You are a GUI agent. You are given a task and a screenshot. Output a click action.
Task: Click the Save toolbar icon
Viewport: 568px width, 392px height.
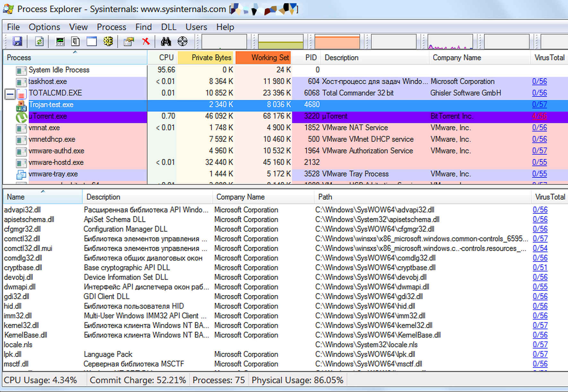tap(17, 41)
